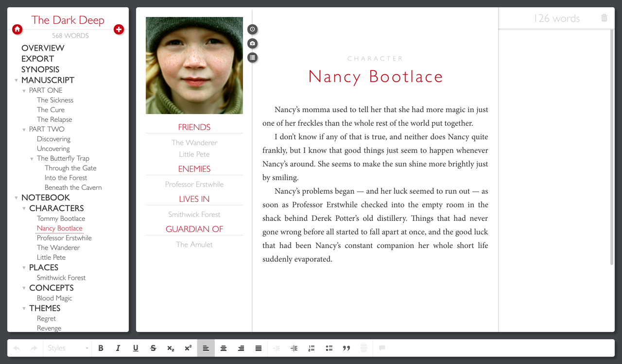The width and height of the screenshot is (622, 364).
Task: Open the clock history icon
Action: (252, 30)
